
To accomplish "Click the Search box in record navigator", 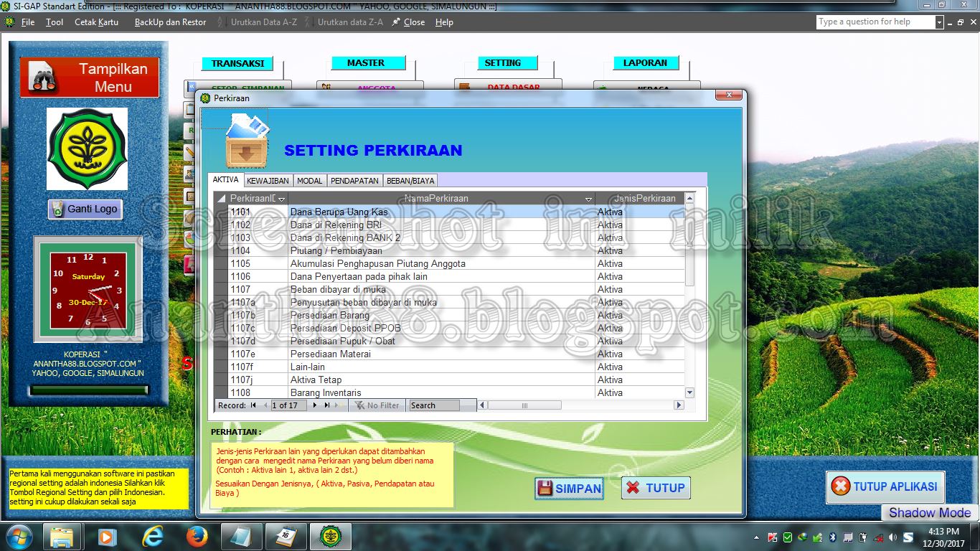I will (x=434, y=405).
